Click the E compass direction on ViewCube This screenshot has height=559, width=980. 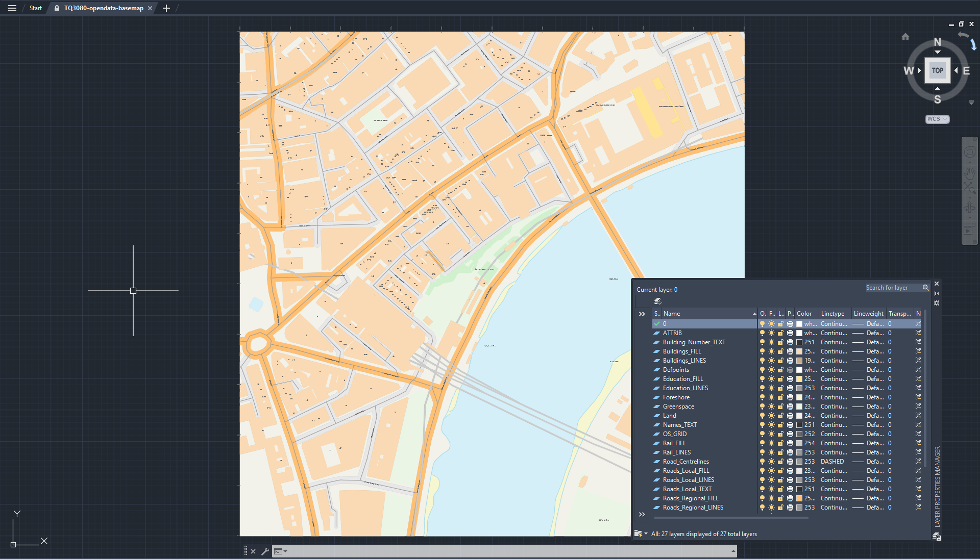click(966, 71)
